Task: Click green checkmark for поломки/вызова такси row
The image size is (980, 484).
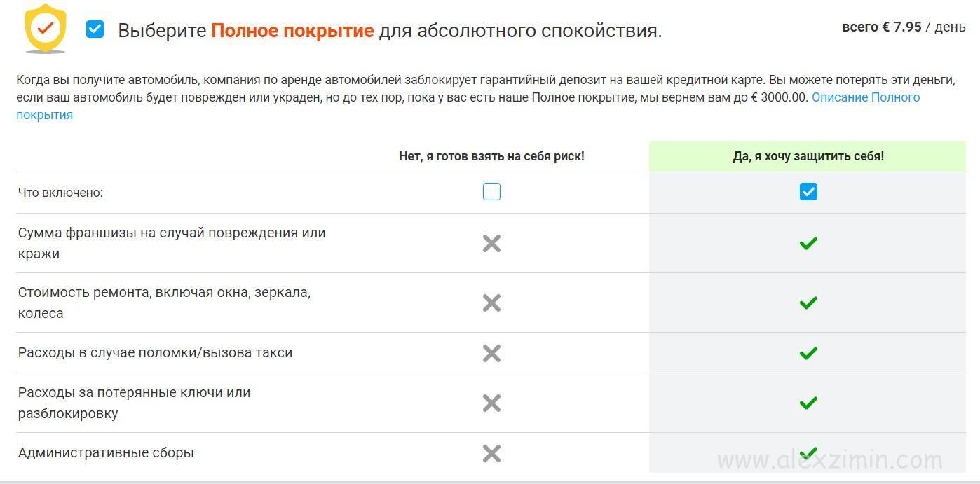Action: pyautogui.click(x=808, y=353)
